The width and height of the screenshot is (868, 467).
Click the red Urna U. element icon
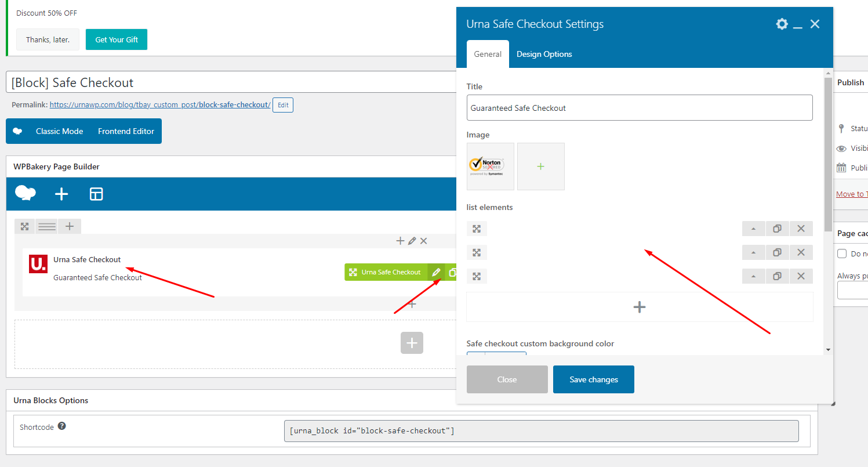38,264
